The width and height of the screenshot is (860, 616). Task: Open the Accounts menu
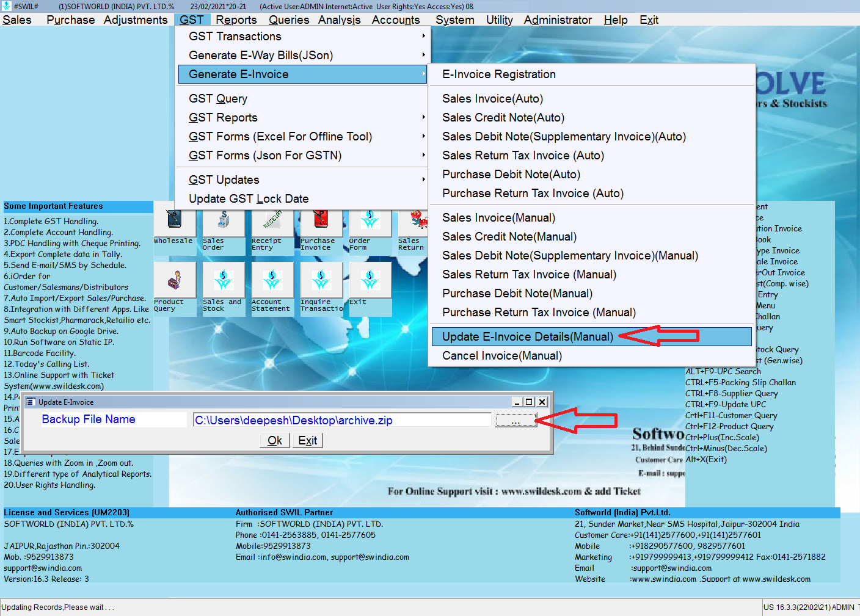(396, 20)
